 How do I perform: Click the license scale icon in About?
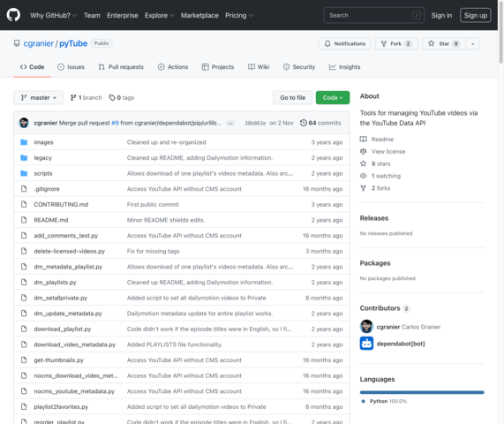click(363, 151)
